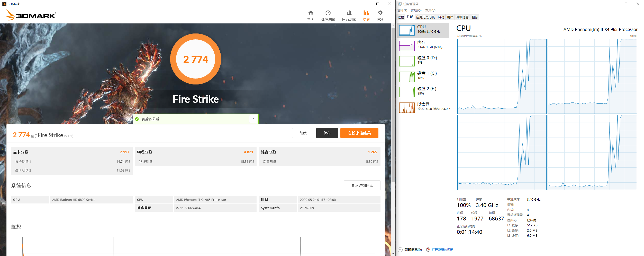Click the Load (加载) button
The image size is (644, 256).
(x=303, y=133)
